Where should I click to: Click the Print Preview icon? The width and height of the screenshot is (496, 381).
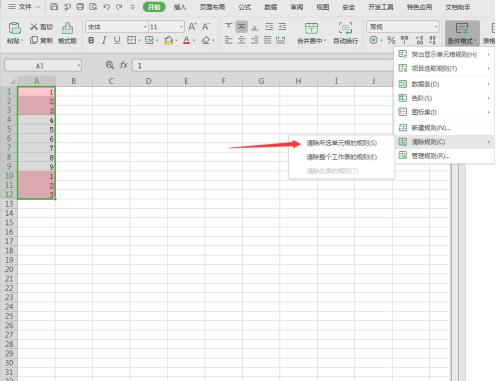pos(93,7)
